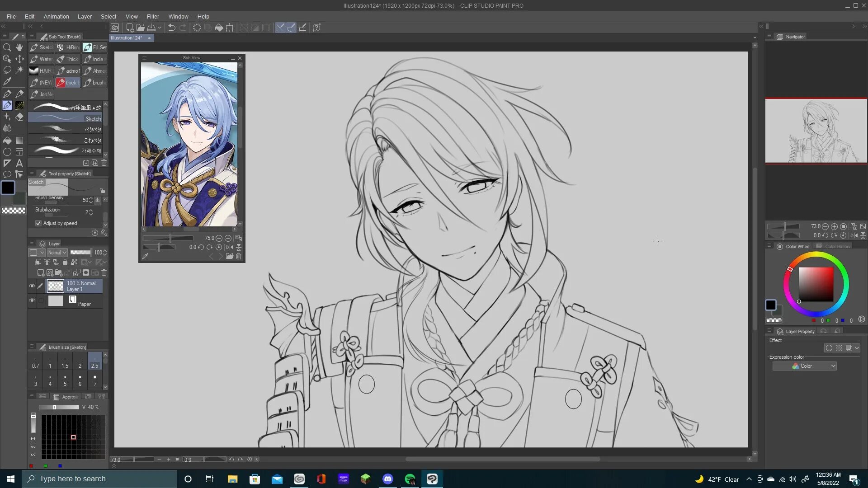Choose brush size 7 preset
Screen dimensions: 868x488
click(x=95, y=380)
